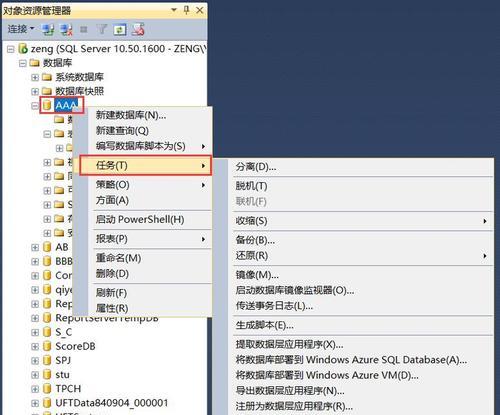This screenshot has width=500, height=415.
Task: Choose 生成脚本(E)...
Action: (265, 325)
